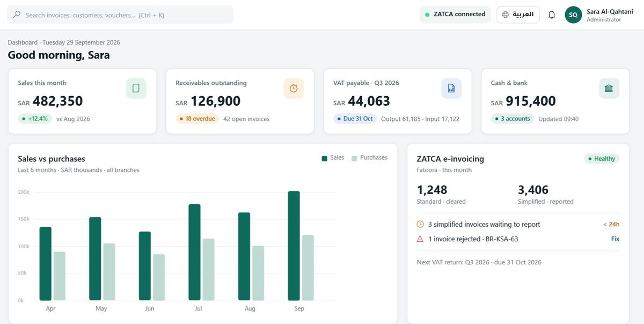
Task: Click the rejected invoice warning triangle icon
Action: pyautogui.click(x=420, y=239)
